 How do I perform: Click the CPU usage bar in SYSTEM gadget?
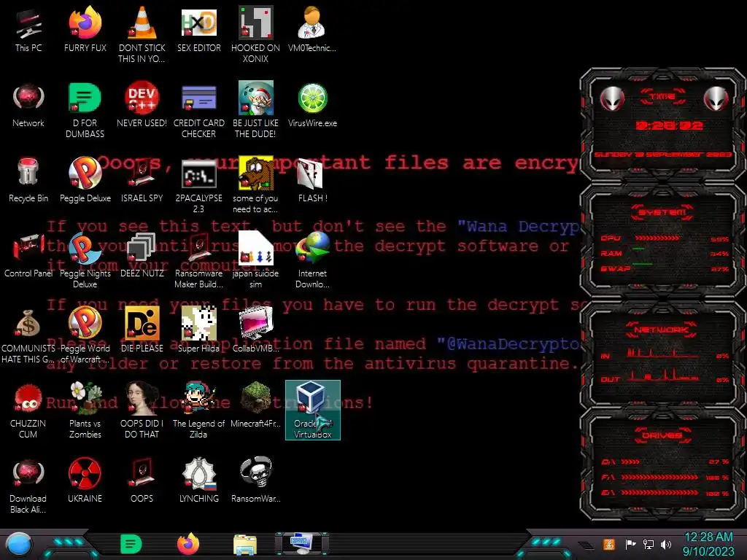657,238
